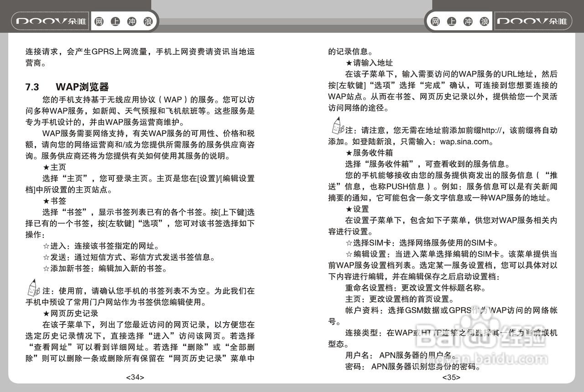Click the '★书签' item heading
The image size is (584, 392).
tap(54, 201)
